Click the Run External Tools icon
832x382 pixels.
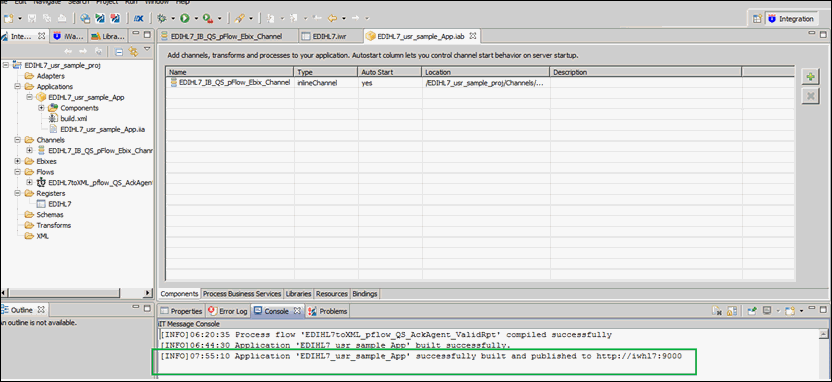pos(208,19)
